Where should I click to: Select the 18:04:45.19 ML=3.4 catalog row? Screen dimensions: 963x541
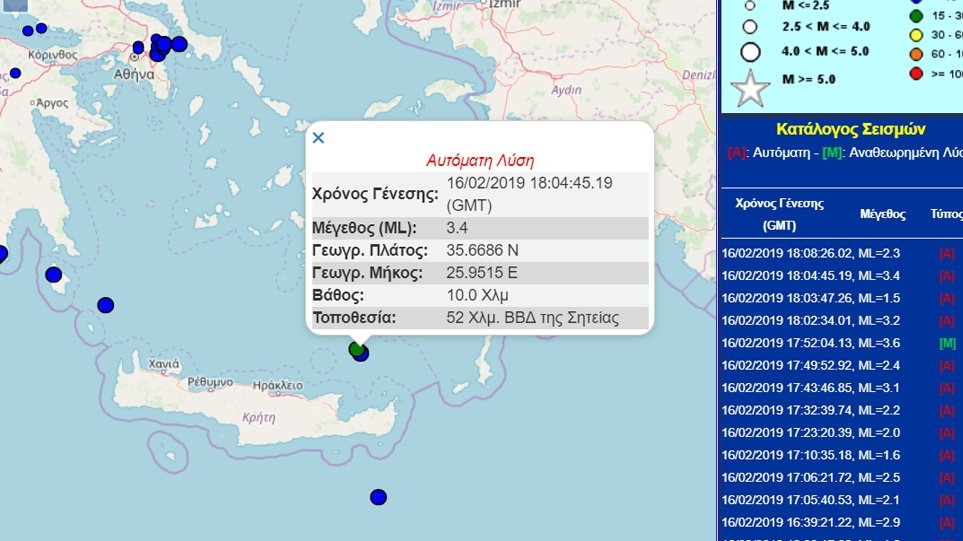(811, 276)
